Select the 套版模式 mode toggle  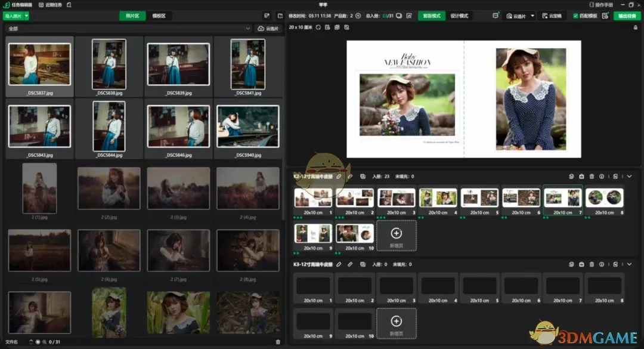pos(431,16)
